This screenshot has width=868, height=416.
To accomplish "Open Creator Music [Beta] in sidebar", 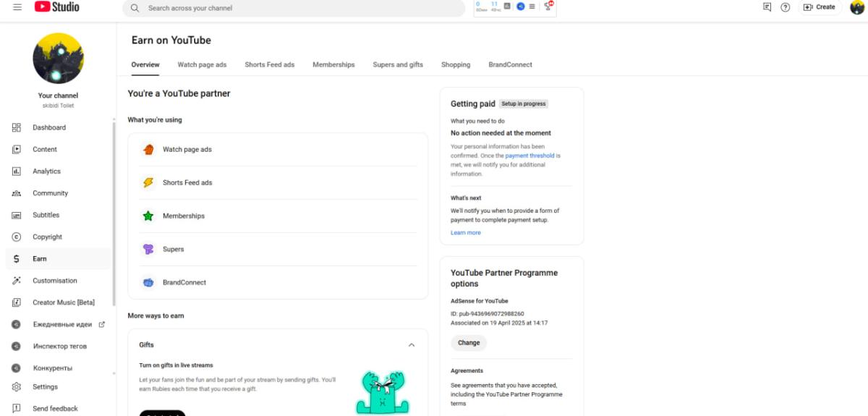I will [x=58, y=302].
